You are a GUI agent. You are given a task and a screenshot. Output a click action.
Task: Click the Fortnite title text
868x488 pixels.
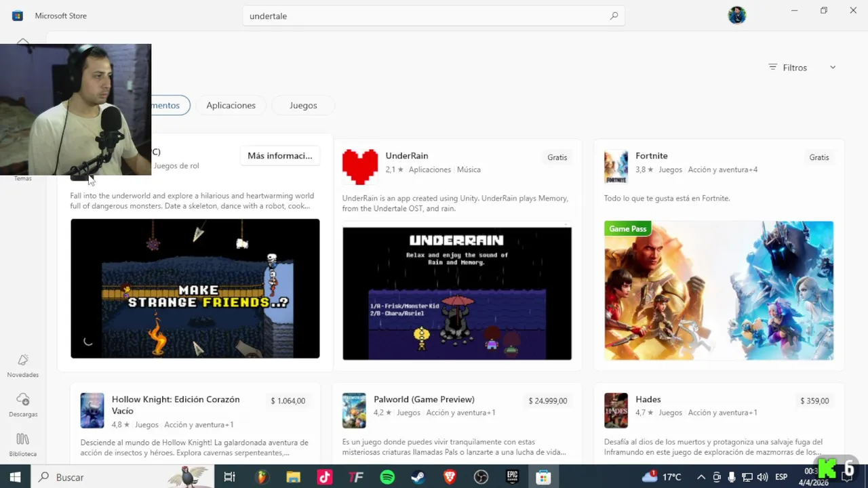click(652, 156)
